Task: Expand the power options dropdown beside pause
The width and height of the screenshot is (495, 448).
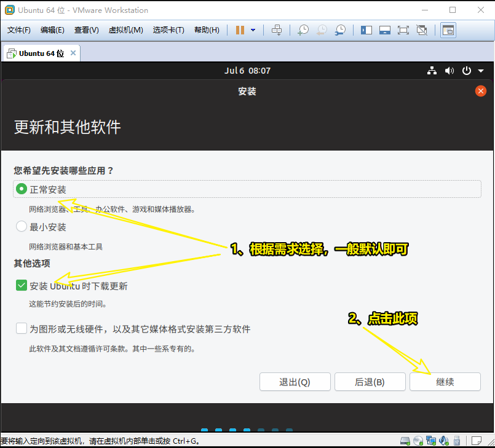Action: pos(253,30)
